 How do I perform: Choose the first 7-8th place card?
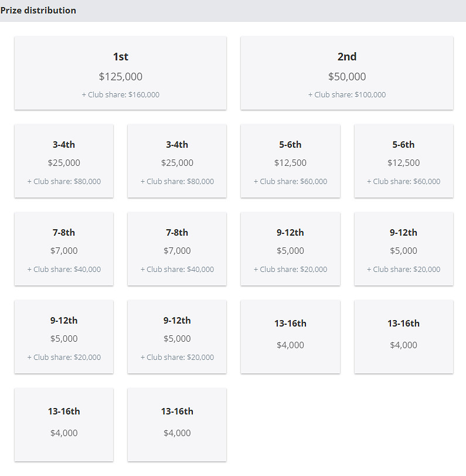64,249
